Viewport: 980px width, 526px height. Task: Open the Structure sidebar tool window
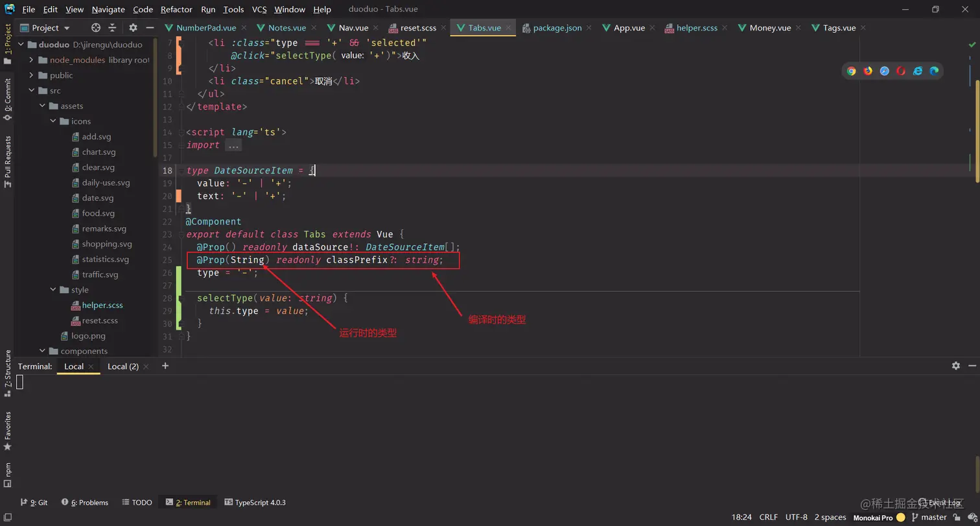(8, 373)
